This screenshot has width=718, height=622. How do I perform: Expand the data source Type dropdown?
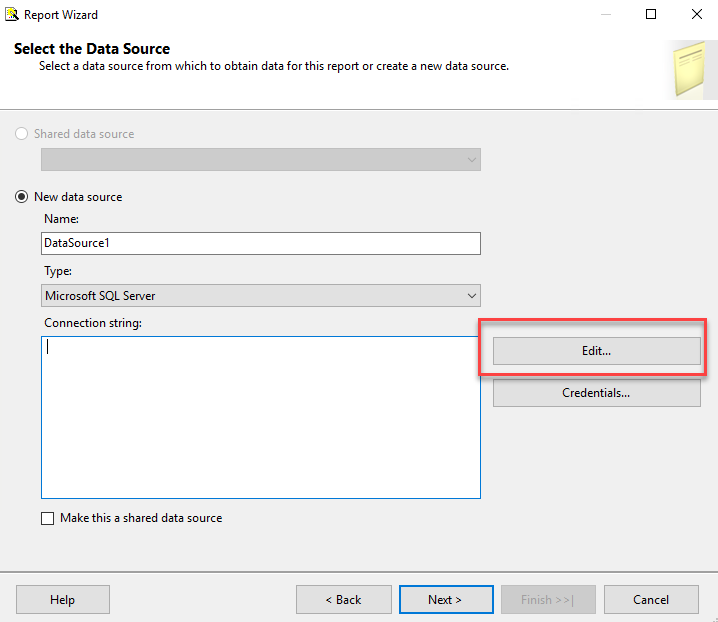tap(260, 296)
